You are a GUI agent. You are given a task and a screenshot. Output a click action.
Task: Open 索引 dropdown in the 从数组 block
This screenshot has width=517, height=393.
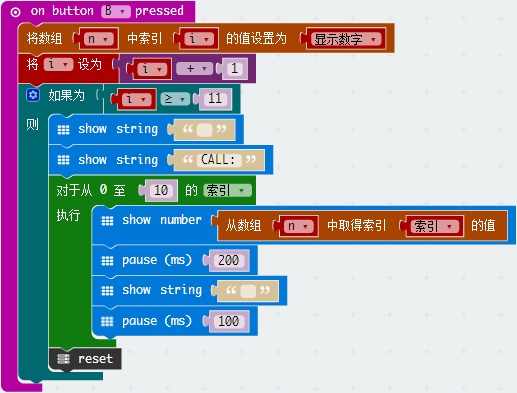pos(434,226)
